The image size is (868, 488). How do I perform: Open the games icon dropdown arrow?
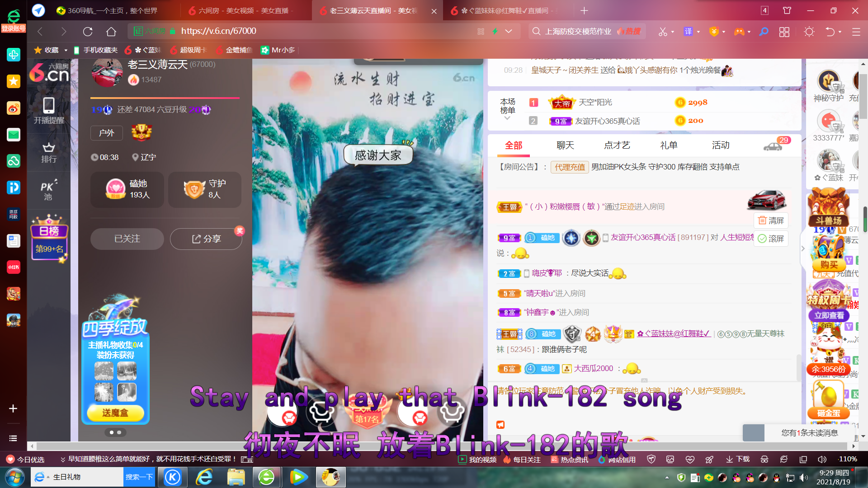click(x=749, y=32)
